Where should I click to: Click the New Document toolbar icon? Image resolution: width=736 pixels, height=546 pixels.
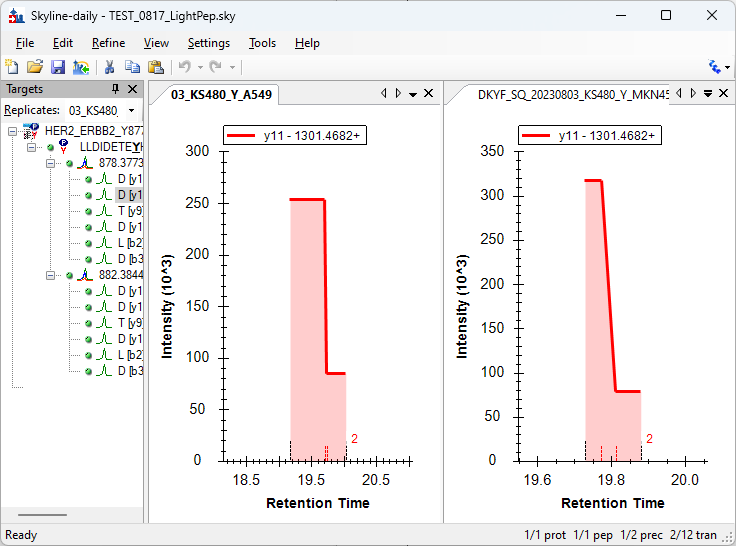tap(12, 67)
